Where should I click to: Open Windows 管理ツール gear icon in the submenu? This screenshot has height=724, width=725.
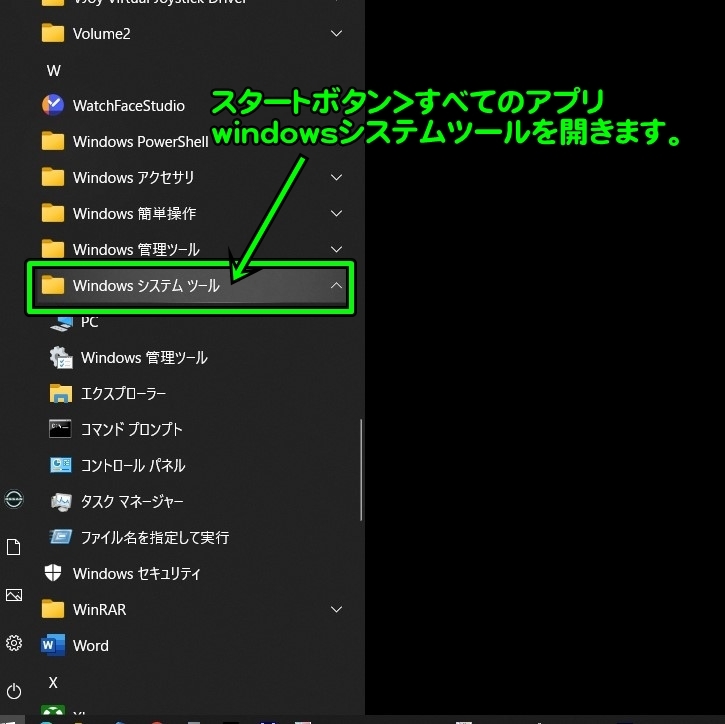coord(61,357)
